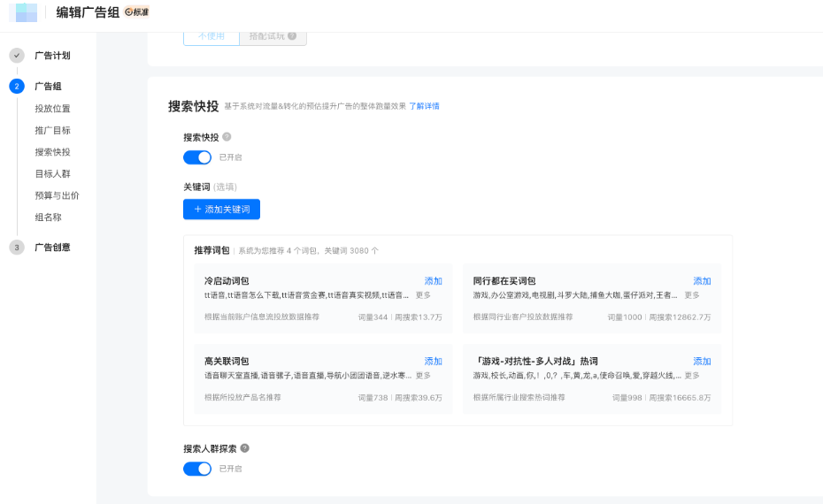Viewport: 823px width, 504px height.
Task: Click the 词量998 value
Action: point(627,398)
